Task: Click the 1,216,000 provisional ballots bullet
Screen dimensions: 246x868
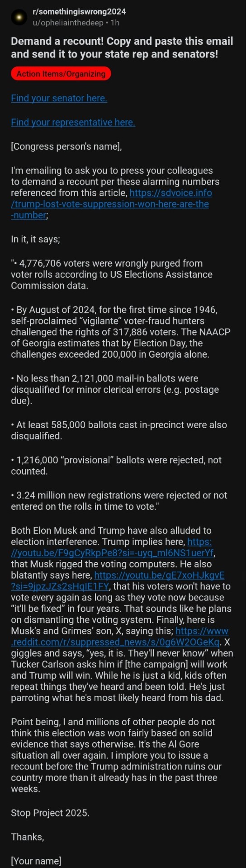Action: 116,465
